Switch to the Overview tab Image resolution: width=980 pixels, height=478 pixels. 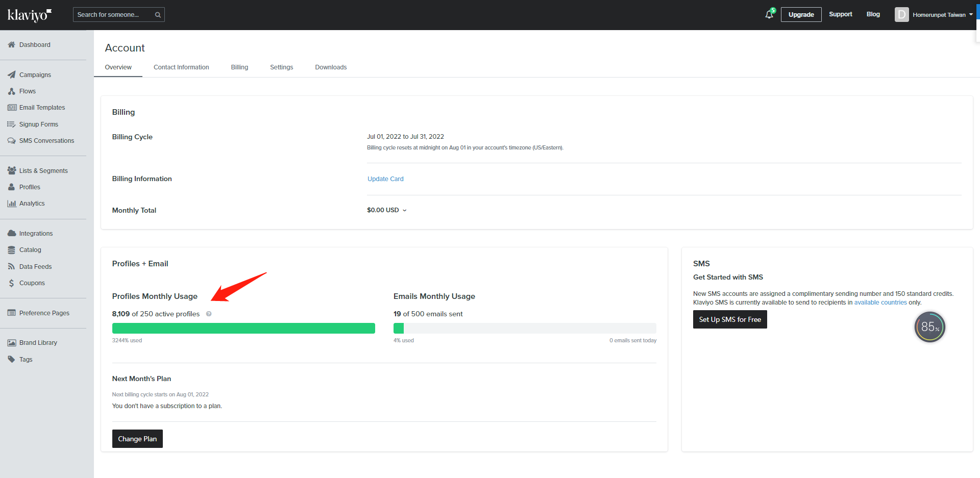(x=118, y=67)
